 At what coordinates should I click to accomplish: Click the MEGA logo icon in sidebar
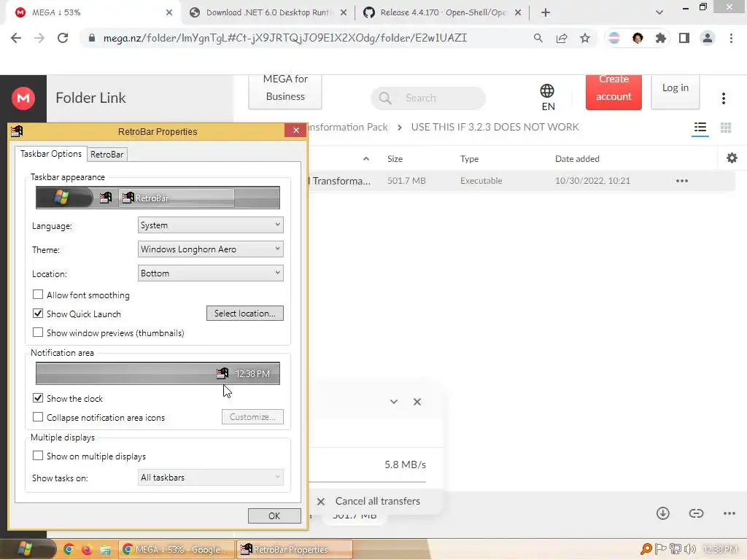coord(23,98)
